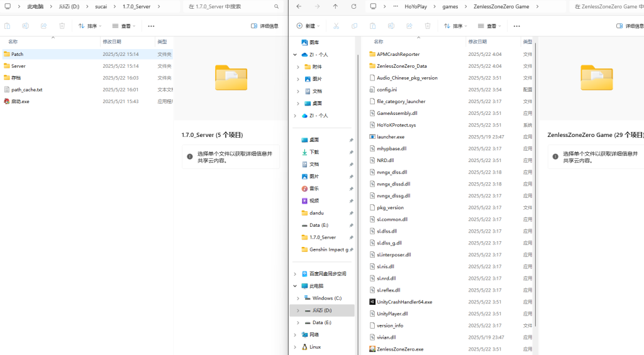
Task: Click the Delete trash icon in 1.7.0_Server toolbar
Action: [62, 26]
